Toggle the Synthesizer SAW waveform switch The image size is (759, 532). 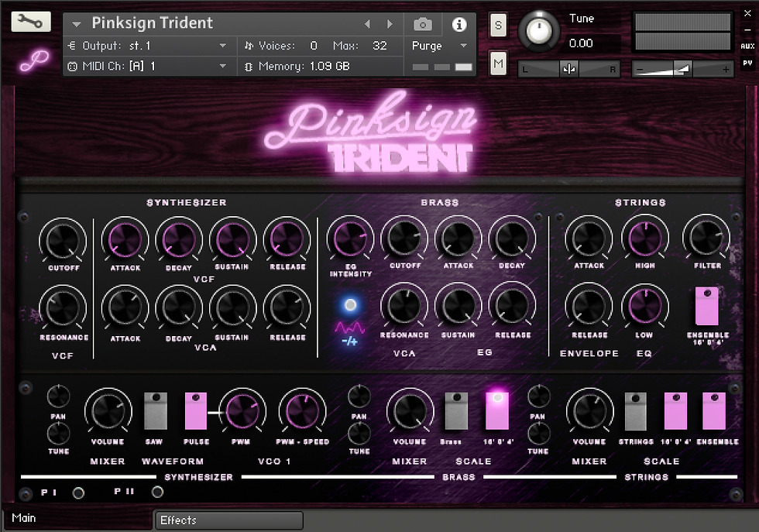tap(156, 411)
